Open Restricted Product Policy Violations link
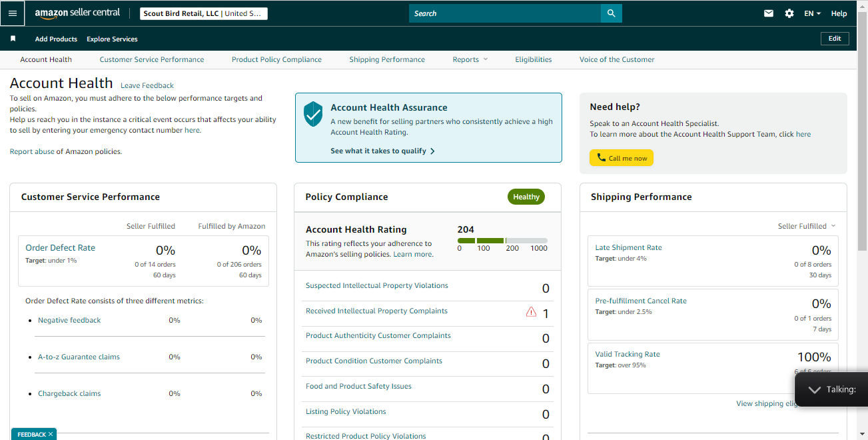This screenshot has height=440, width=868. tap(366, 436)
